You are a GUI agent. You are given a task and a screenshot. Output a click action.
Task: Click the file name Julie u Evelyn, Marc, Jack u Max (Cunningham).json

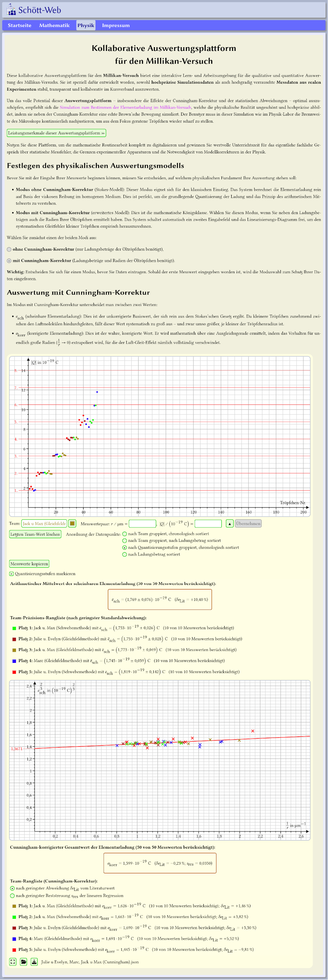click(90, 962)
